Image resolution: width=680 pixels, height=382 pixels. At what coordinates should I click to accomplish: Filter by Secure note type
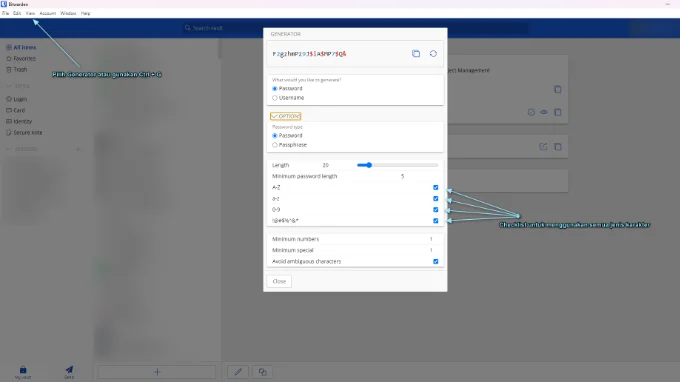[24, 133]
